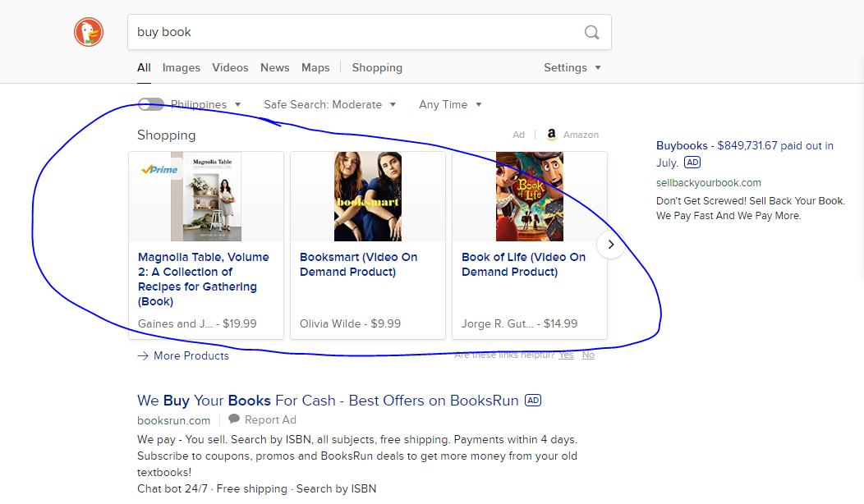
Task: Click booksrun.com URL
Action: point(173,420)
